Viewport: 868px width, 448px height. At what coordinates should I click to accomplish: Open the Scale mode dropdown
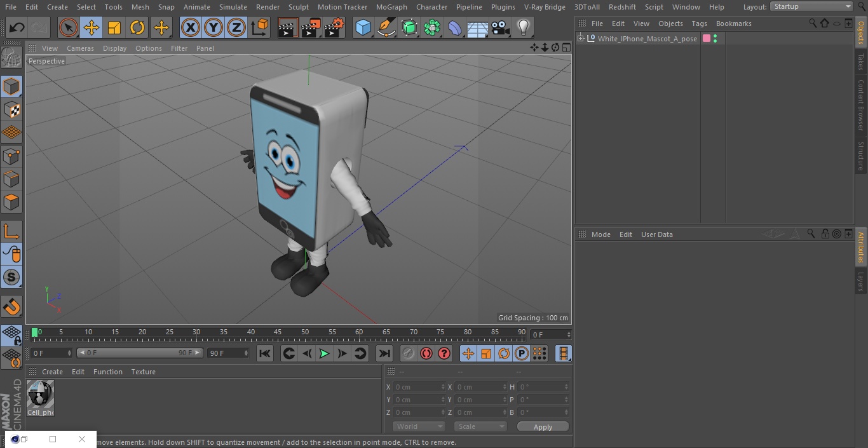(480, 426)
